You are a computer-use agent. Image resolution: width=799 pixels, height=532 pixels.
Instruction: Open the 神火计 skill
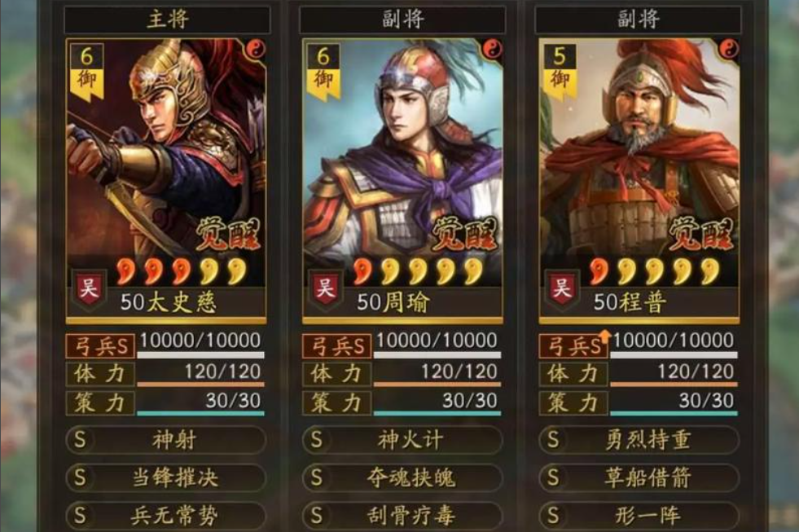(x=402, y=440)
